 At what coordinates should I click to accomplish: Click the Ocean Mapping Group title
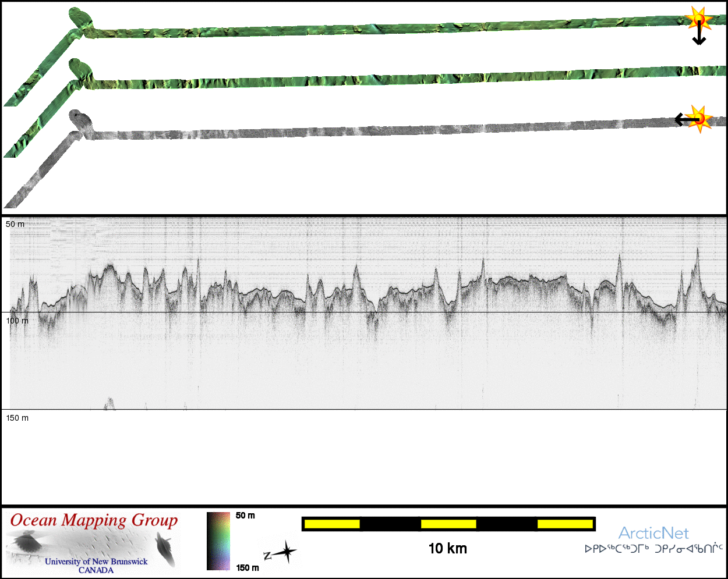click(94, 520)
